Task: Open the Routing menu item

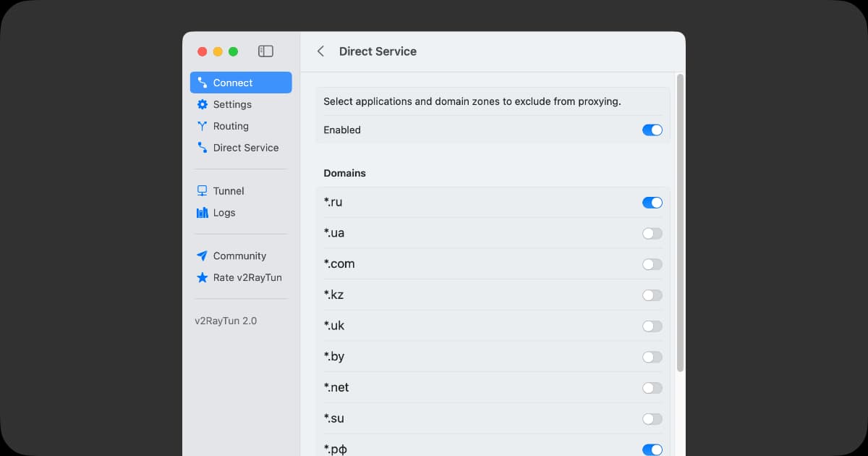Action: (x=231, y=126)
